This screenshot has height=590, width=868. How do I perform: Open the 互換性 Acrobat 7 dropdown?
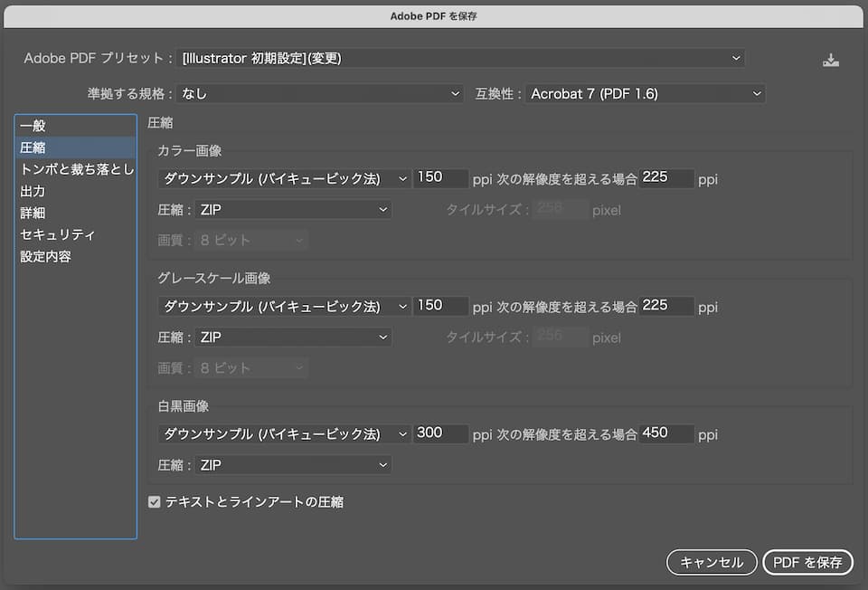pyautogui.click(x=646, y=94)
